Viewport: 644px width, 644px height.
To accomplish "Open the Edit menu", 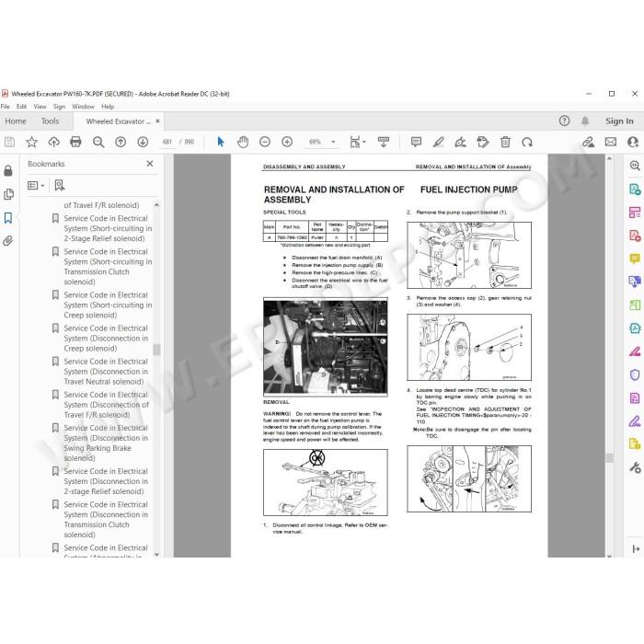I will (x=21, y=107).
